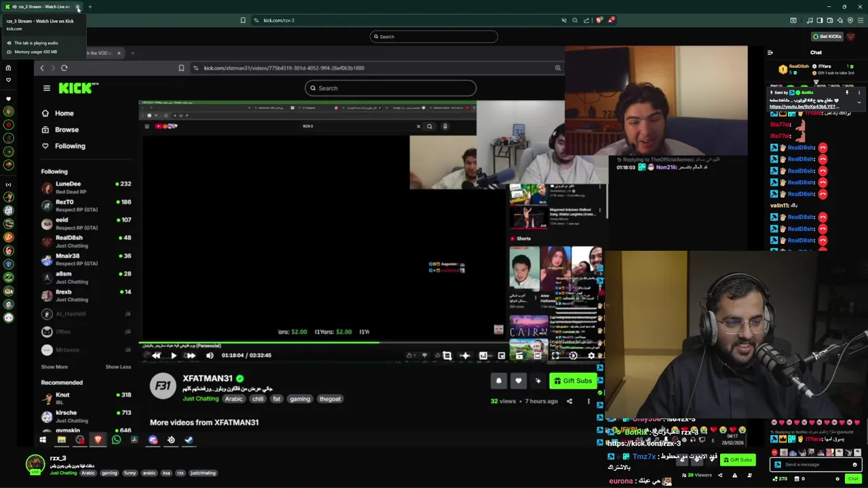Open the Brave wallet icon in the toolbar
The width and height of the screenshot is (868, 488).
(829, 20)
